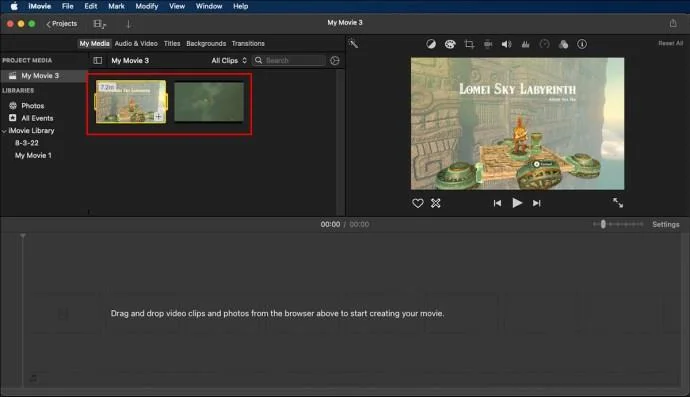Image resolution: width=690 pixels, height=397 pixels.
Task: Toggle the libraries sidebar visibility icon
Action: pos(98,60)
